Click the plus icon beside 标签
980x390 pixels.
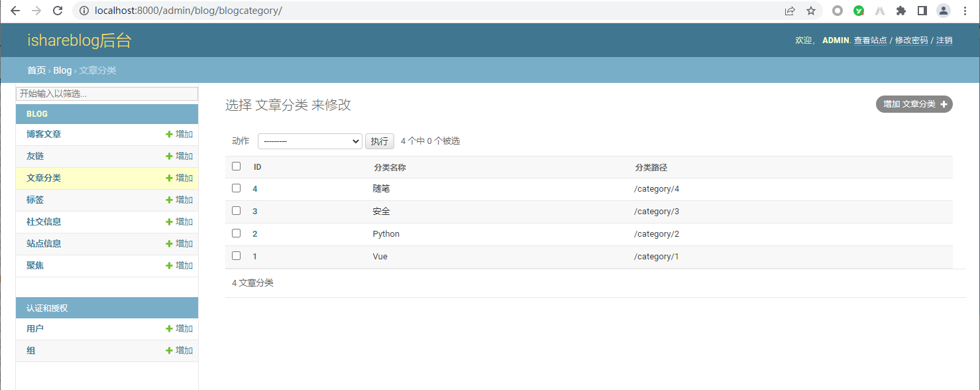(170, 200)
